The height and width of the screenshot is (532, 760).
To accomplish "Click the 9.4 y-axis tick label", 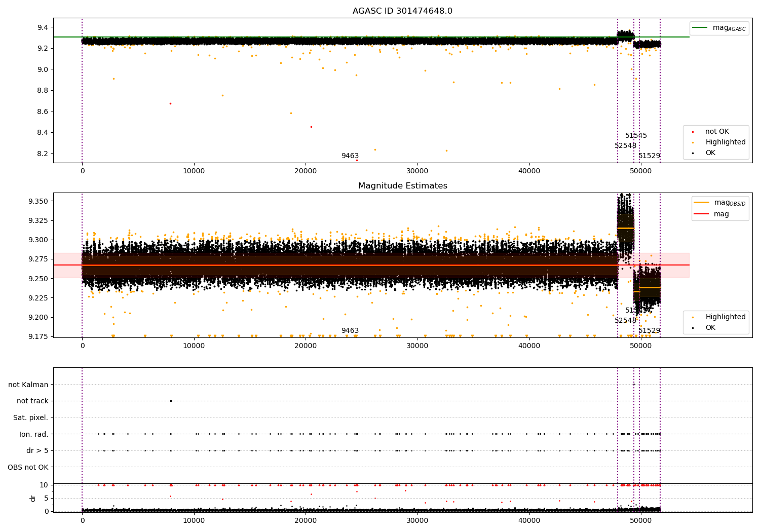I will coord(42,27).
